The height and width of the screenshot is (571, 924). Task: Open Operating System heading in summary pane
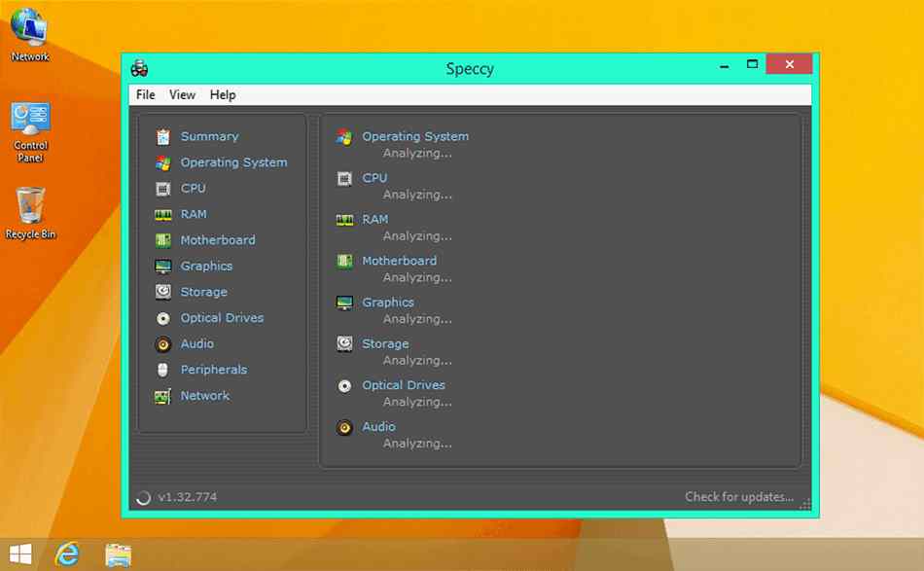click(x=415, y=136)
